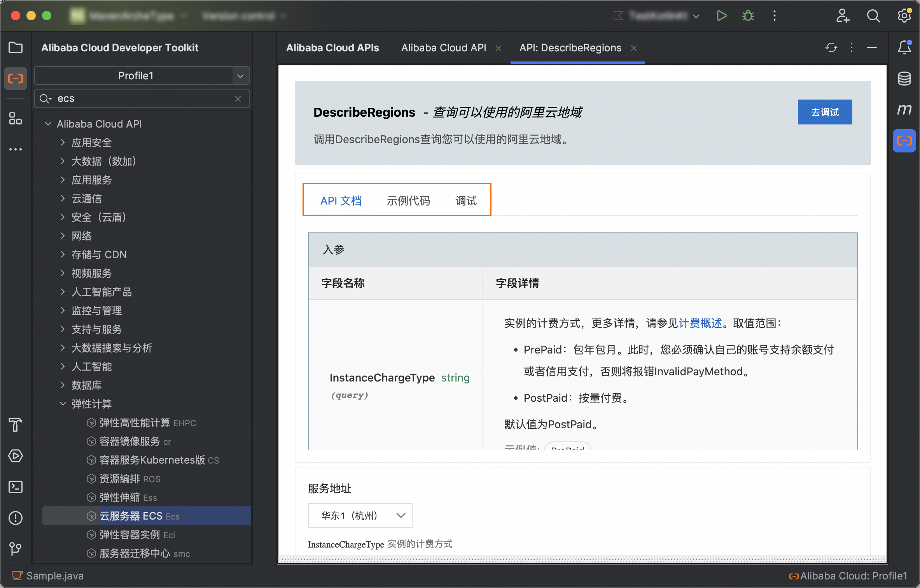Viewport: 920px width, 588px height.
Task: Open the Git version control tool icon
Action: coord(16,549)
